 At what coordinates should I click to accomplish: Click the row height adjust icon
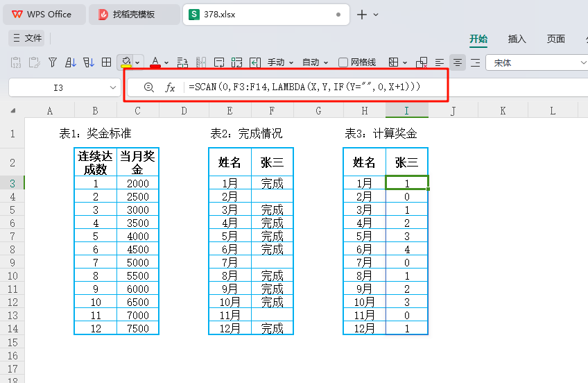182,62
